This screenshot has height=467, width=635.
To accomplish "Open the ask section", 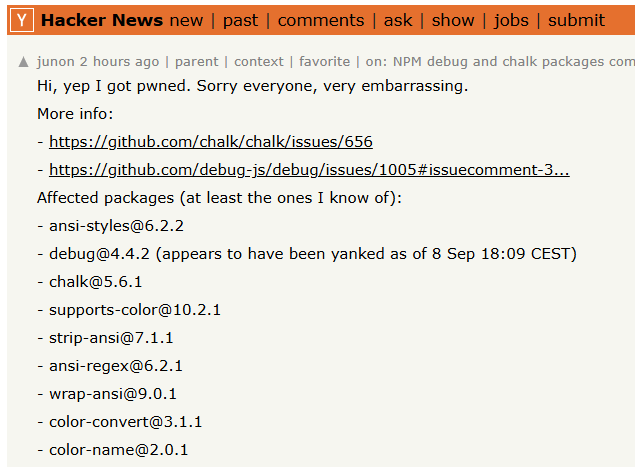I will click(398, 20).
